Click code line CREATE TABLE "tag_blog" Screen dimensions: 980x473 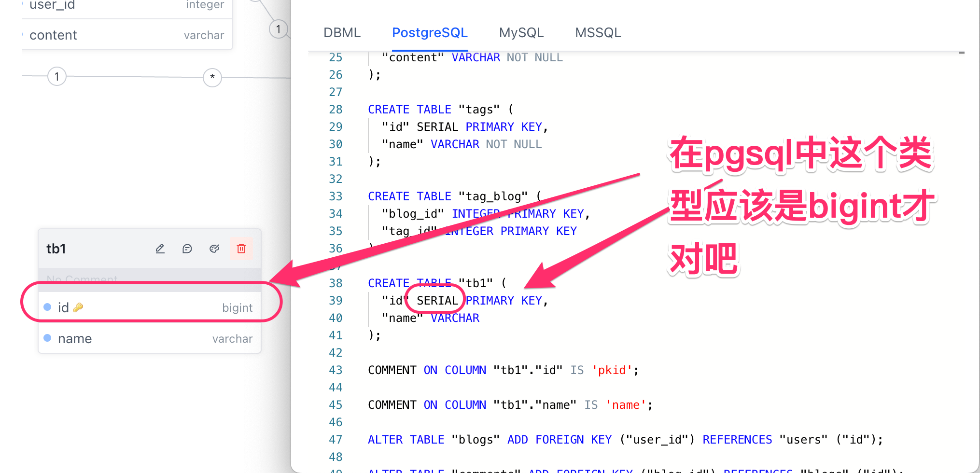pos(455,196)
